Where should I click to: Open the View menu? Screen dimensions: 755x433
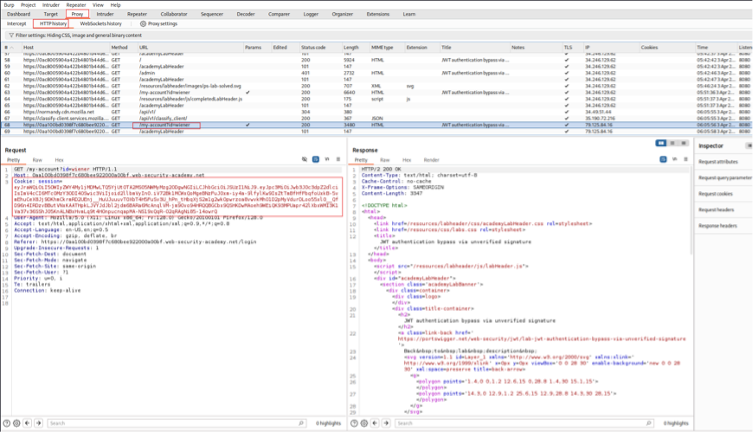point(98,5)
